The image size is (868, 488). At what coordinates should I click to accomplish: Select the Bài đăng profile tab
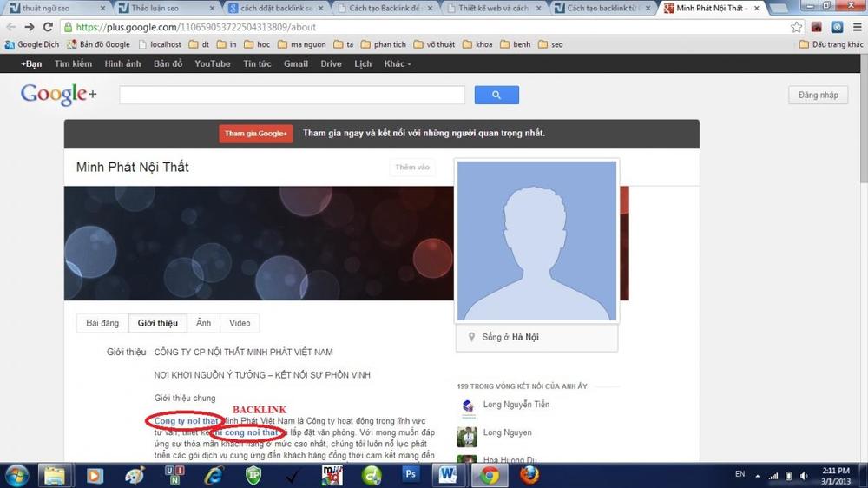tap(102, 323)
